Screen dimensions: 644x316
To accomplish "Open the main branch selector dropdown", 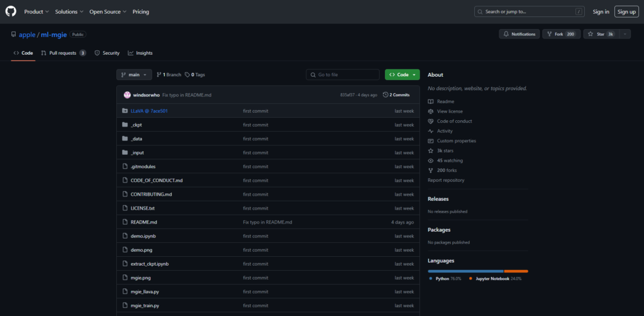I will (135, 75).
